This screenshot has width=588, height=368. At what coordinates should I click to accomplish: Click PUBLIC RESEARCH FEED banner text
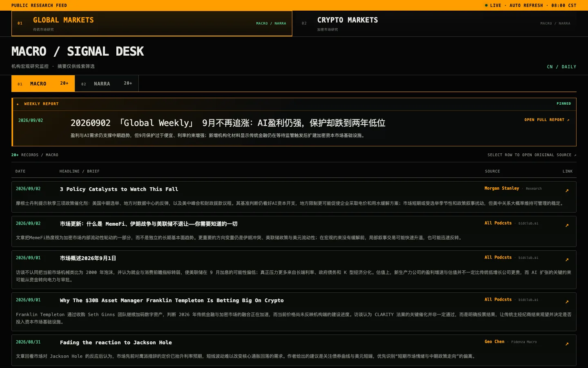click(x=39, y=5)
